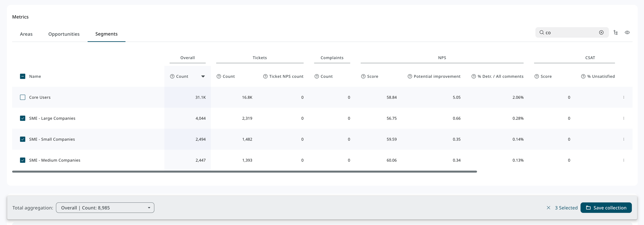
Task: Click the hierarchy tree view icon
Action: tap(615, 32)
